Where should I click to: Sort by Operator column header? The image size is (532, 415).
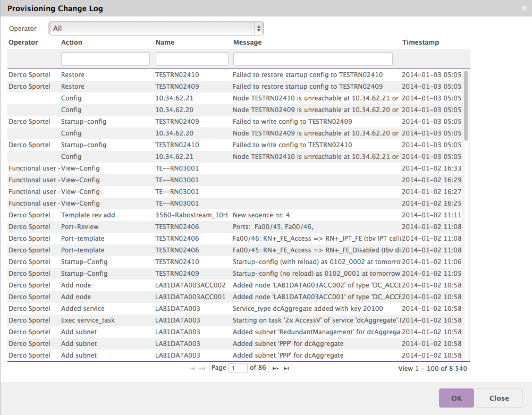click(x=23, y=43)
